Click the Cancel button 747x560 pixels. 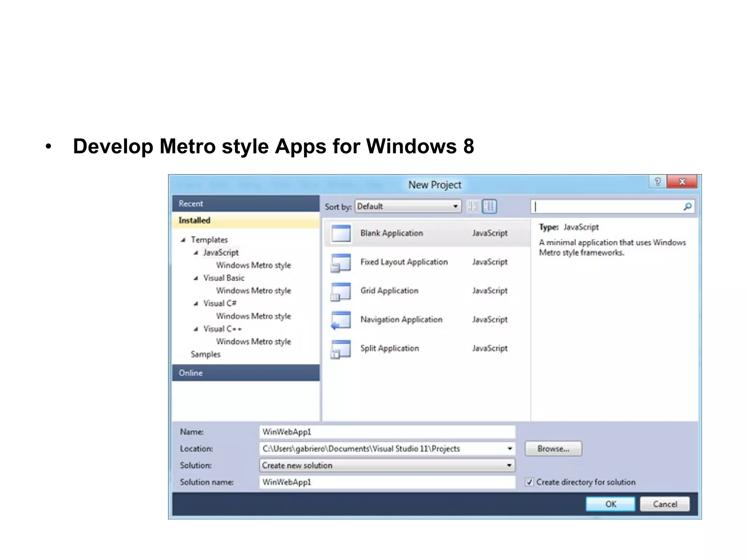tap(665, 504)
